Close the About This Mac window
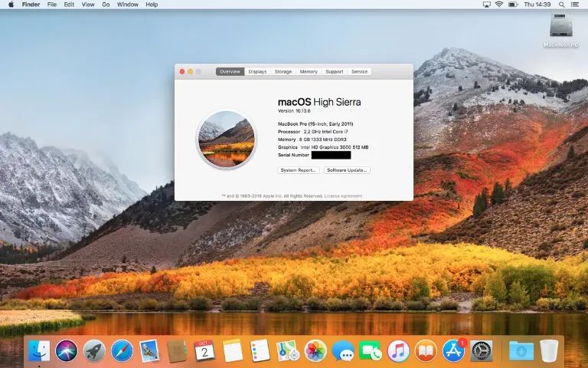 182,71
